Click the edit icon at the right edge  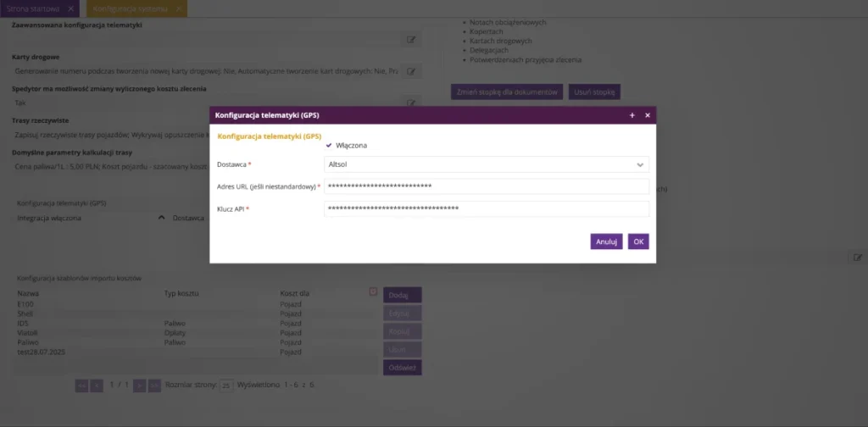[858, 258]
